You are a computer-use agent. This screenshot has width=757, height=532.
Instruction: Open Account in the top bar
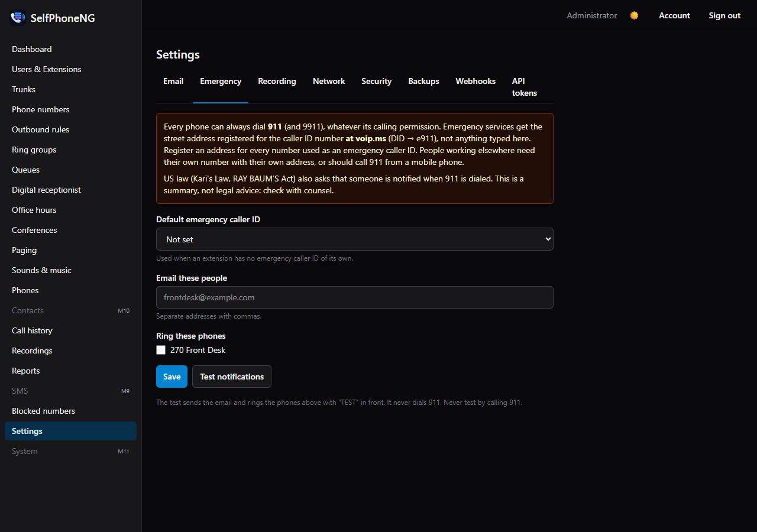[674, 15]
